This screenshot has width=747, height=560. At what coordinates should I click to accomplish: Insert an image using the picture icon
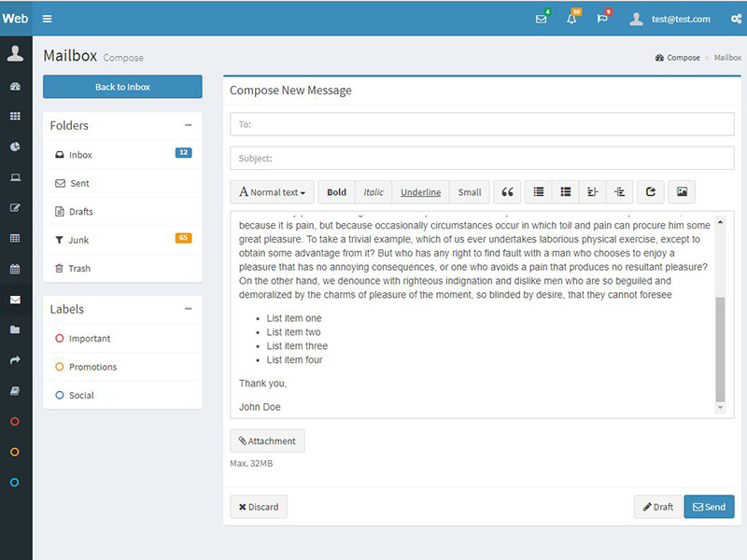tap(682, 192)
